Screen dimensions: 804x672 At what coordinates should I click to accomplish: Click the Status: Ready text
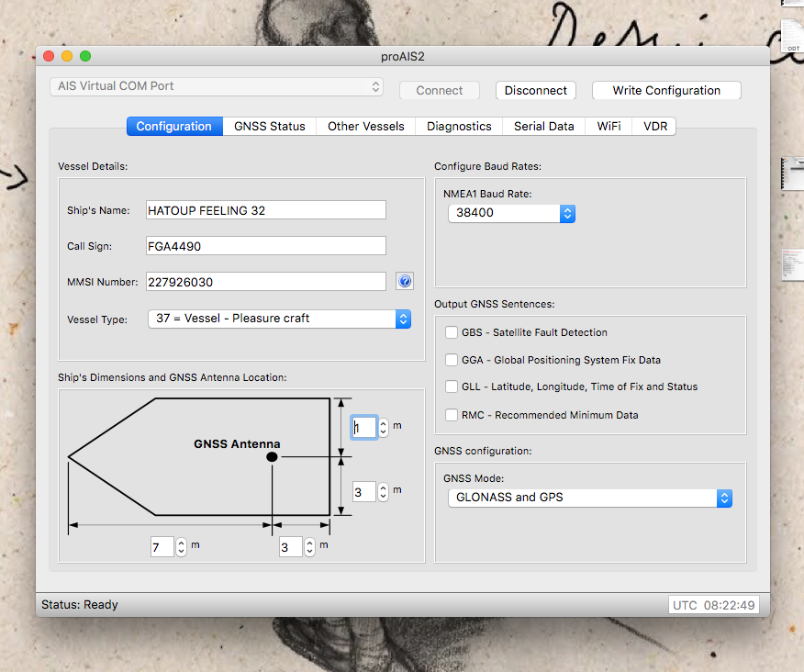click(80, 605)
